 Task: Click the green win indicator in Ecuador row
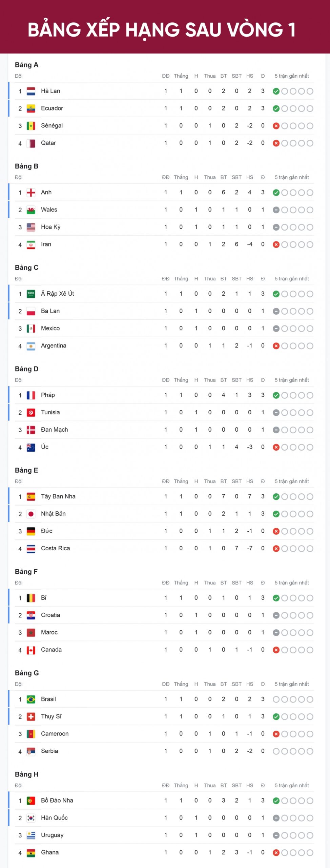276,108
